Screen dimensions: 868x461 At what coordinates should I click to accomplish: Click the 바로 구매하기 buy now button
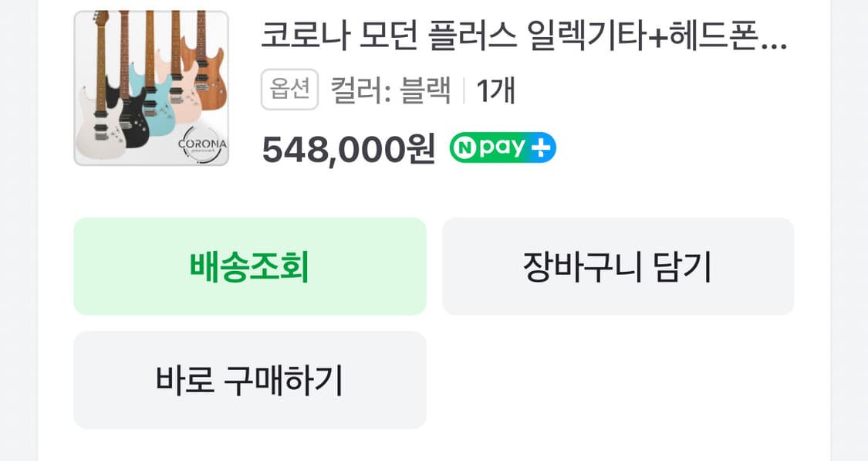click(249, 379)
